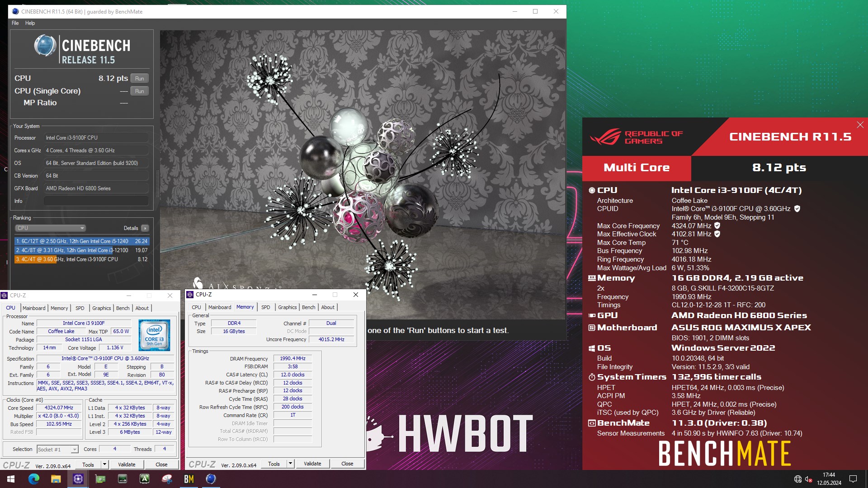Launch Microsoft Edge from the taskbar
The height and width of the screenshot is (488, 868).
tap(34, 479)
